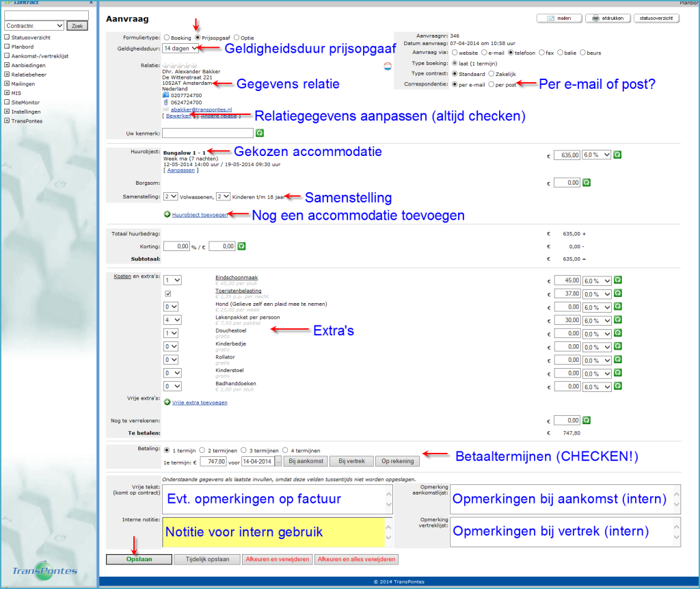Click the yellow Interne notitie text area
Viewport: 700px width, 589px height.
(273, 532)
